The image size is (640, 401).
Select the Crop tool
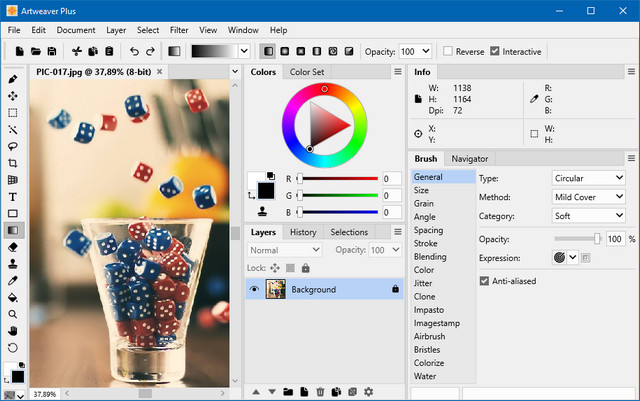13,163
